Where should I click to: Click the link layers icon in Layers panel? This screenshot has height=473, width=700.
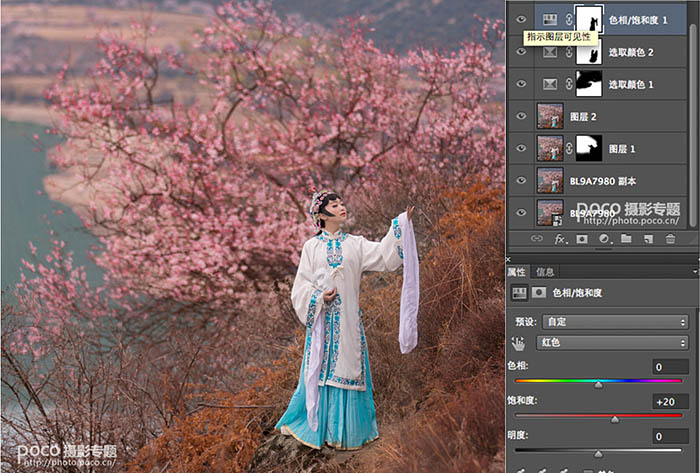(x=537, y=239)
